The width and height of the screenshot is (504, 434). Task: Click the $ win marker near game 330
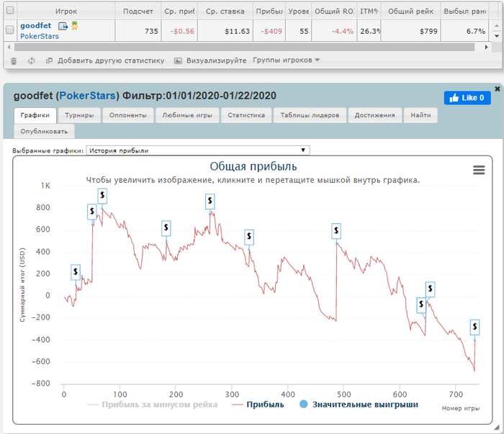click(x=249, y=237)
